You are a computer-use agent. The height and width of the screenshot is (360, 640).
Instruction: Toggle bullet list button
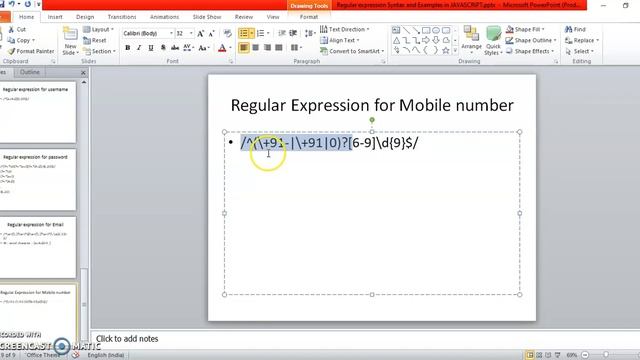click(x=244, y=33)
